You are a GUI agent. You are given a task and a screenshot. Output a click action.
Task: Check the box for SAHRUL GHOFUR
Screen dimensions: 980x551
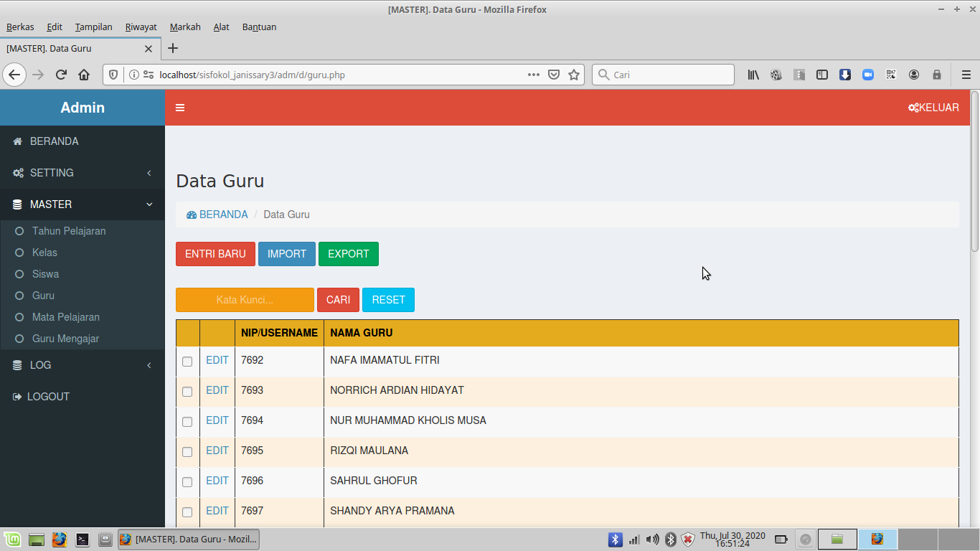pos(187,482)
